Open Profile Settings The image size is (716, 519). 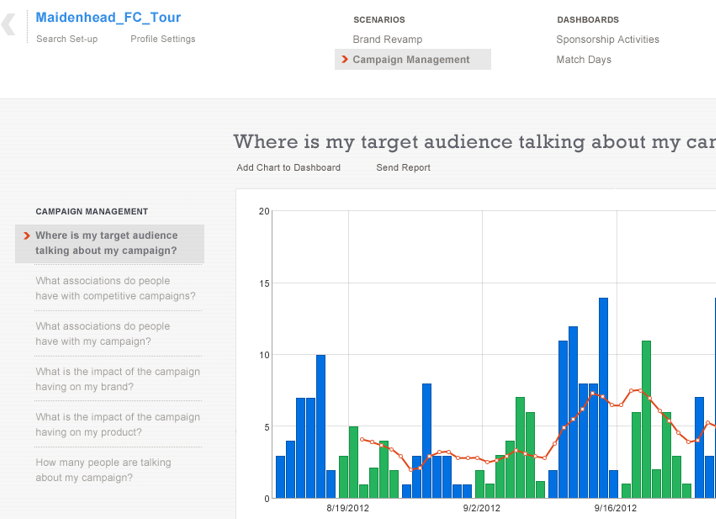pyautogui.click(x=163, y=39)
